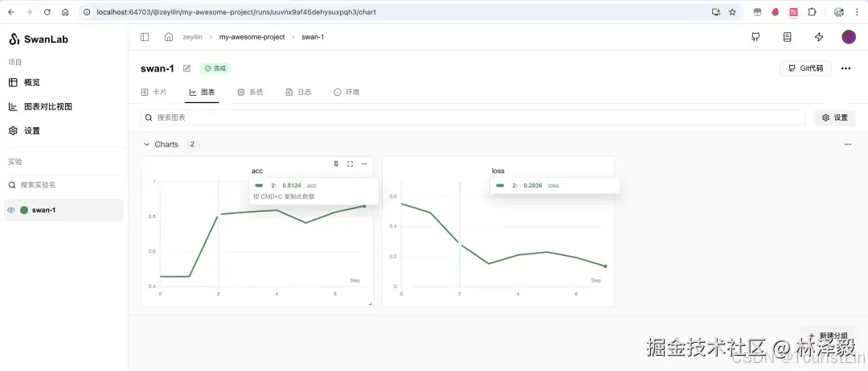Open acc chart more options menu
Viewport: 868px width, 371px height.
tap(364, 163)
